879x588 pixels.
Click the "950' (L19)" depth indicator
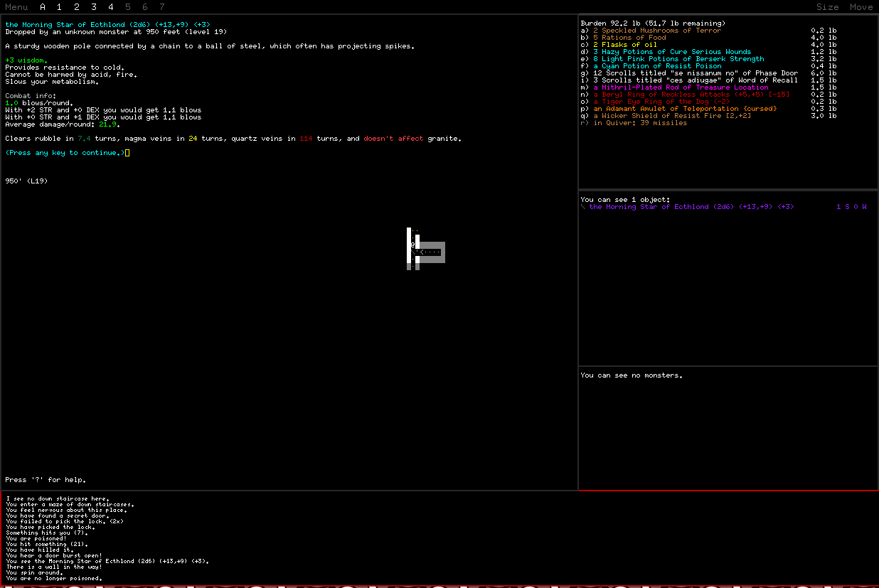[26, 181]
